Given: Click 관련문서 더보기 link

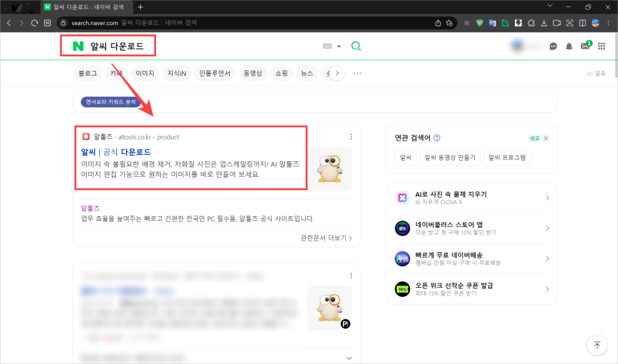Looking at the screenshot, I should click(x=326, y=238).
